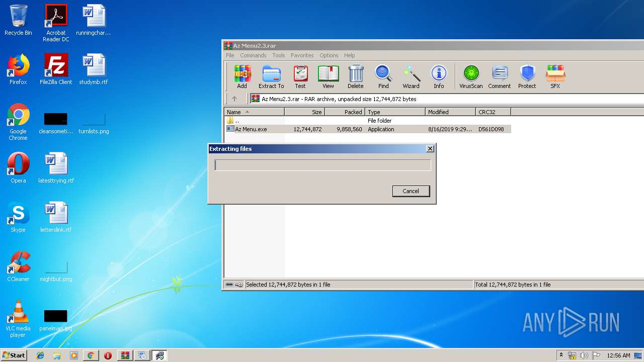The width and height of the screenshot is (644, 362).
Task: Select Google Chrome desktop shortcut
Action: pos(18,122)
